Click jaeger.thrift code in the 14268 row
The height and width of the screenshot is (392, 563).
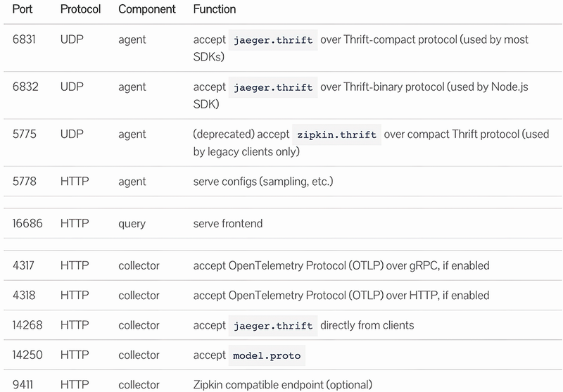point(273,326)
